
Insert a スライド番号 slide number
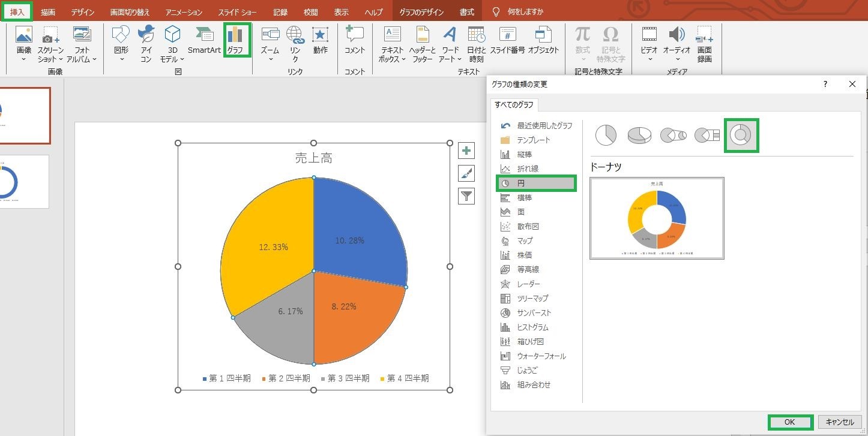coord(507,41)
